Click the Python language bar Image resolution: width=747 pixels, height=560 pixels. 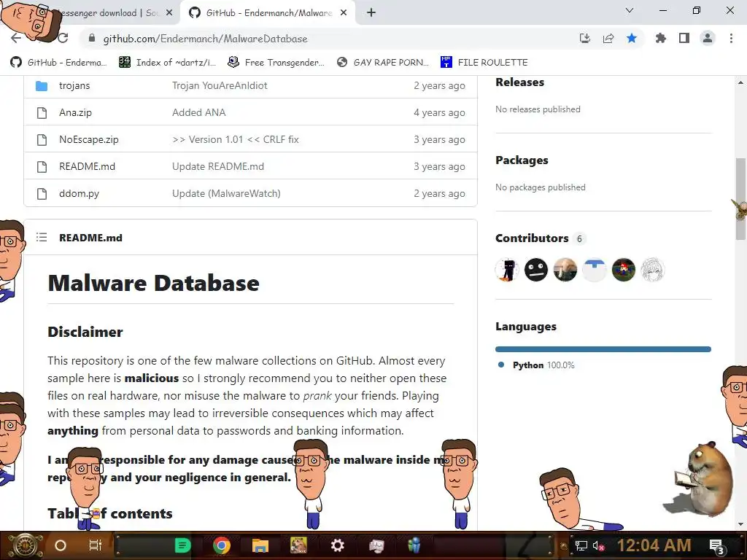click(x=603, y=349)
